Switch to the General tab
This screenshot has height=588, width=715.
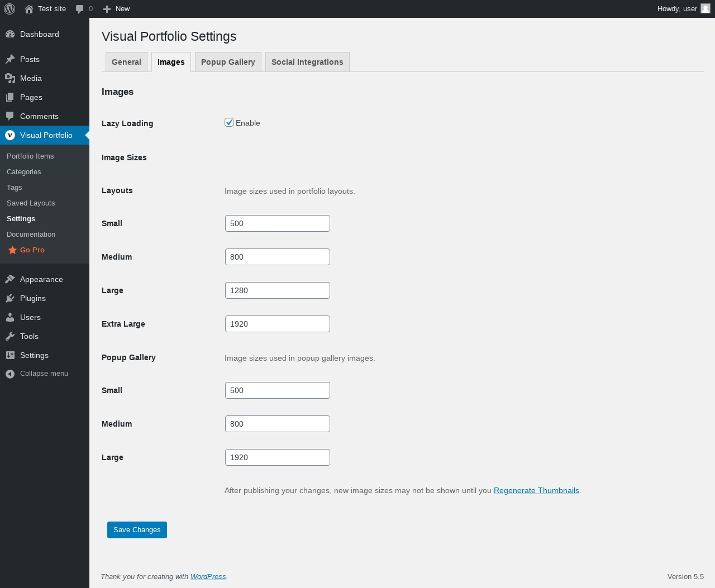(126, 62)
